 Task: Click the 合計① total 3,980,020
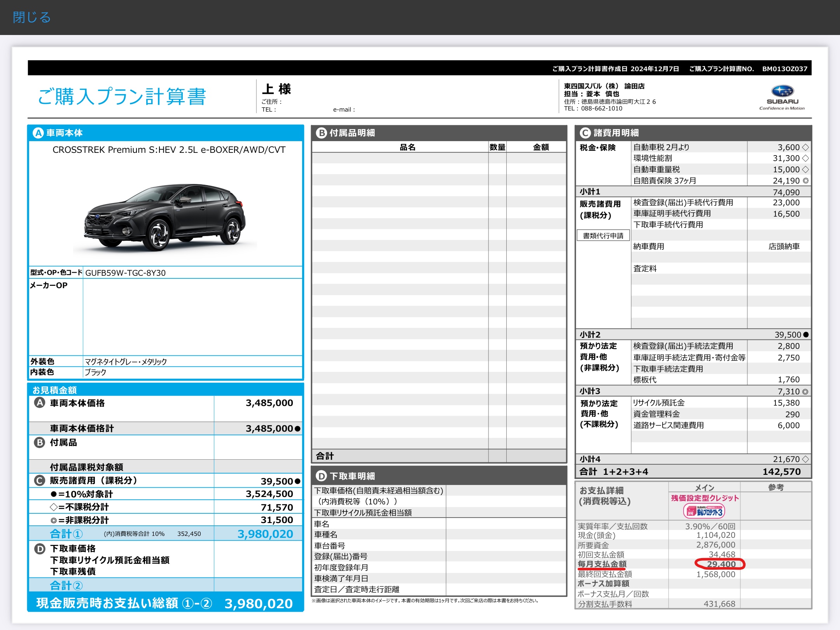click(x=265, y=534)
